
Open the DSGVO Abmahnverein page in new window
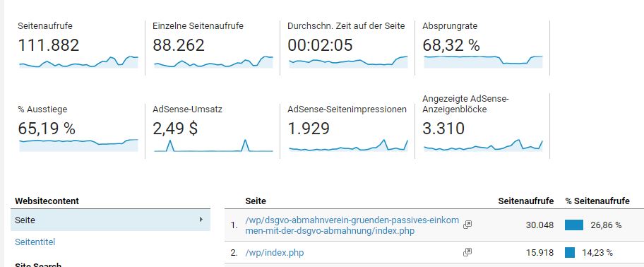tap(467, 225)
